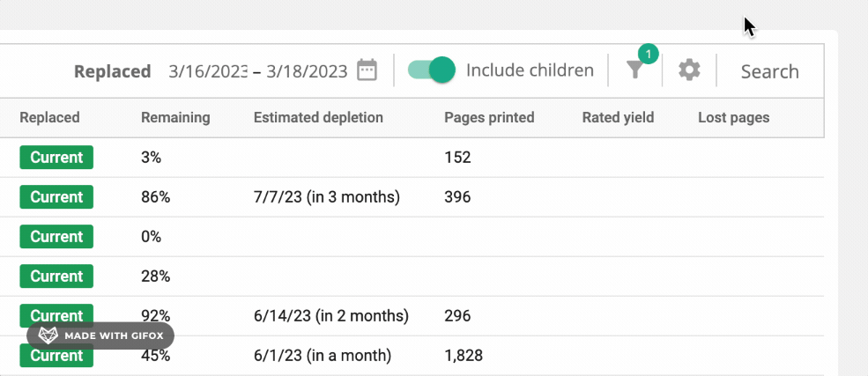Click the Current badge in the 3% row
Image resolution: width=868 pixels, height=376 pixels.
56,158
